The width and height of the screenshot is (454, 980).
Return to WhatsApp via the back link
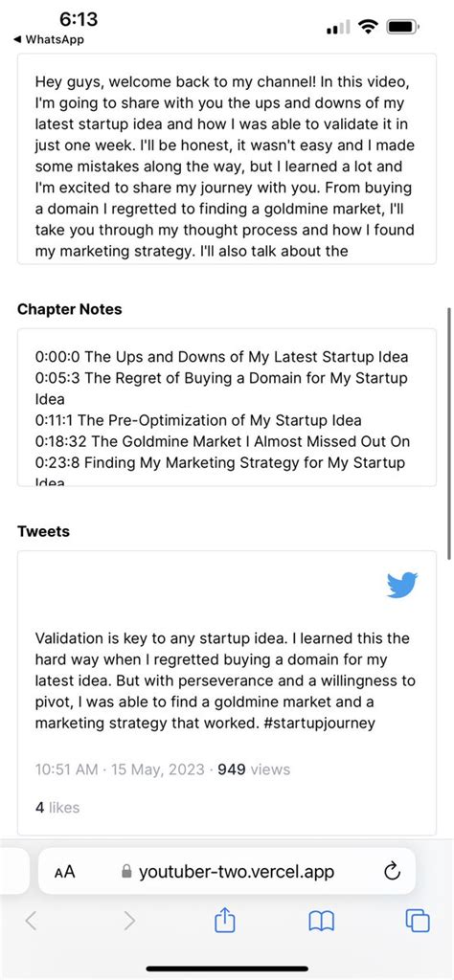48,40
